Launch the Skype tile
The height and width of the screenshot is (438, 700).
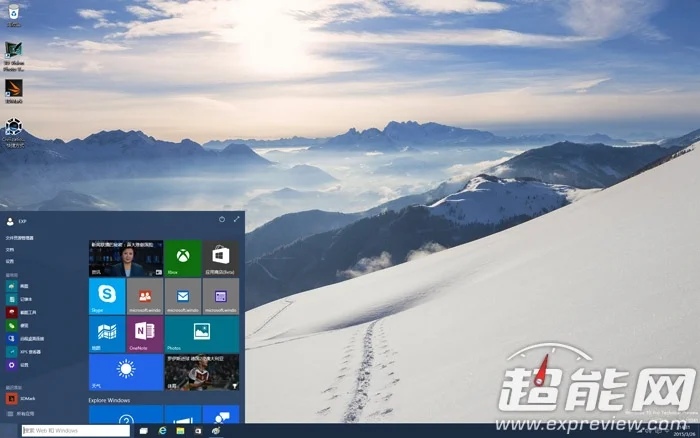pos(107,296)
